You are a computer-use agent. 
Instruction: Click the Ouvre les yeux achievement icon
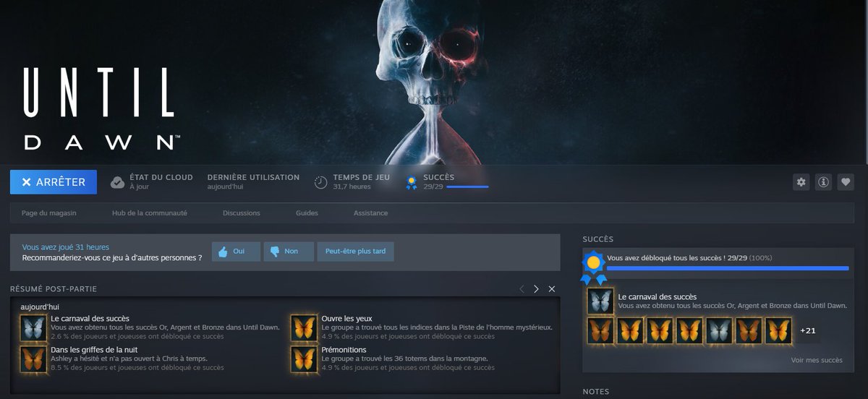pos(305,327)
